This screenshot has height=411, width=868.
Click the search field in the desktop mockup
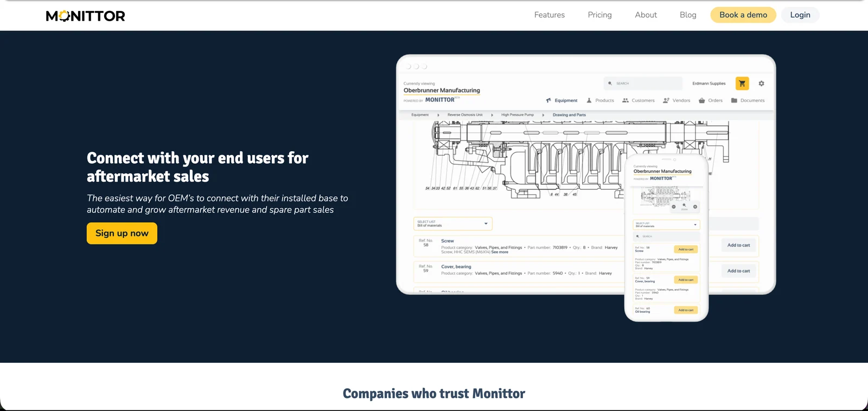[643, 84]
